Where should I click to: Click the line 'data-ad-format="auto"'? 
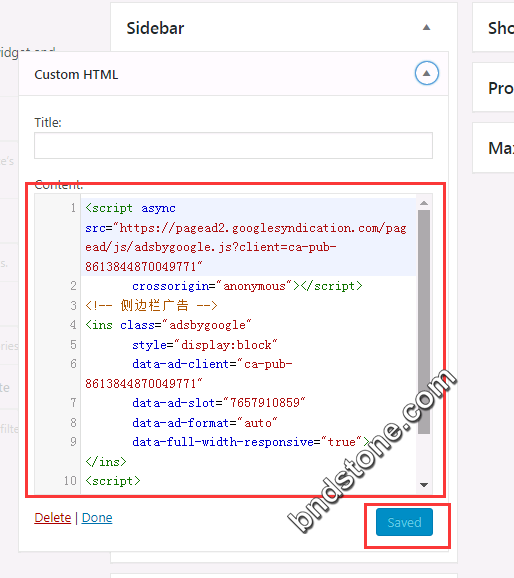coord(205,422)
